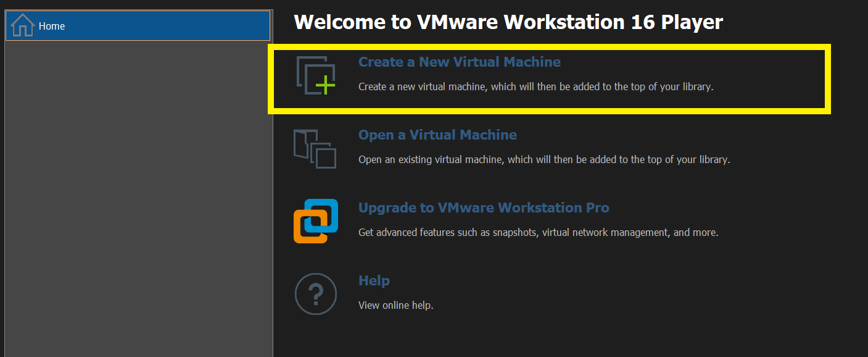Click the green plus sign on the create icon

[x=325, y=84]
